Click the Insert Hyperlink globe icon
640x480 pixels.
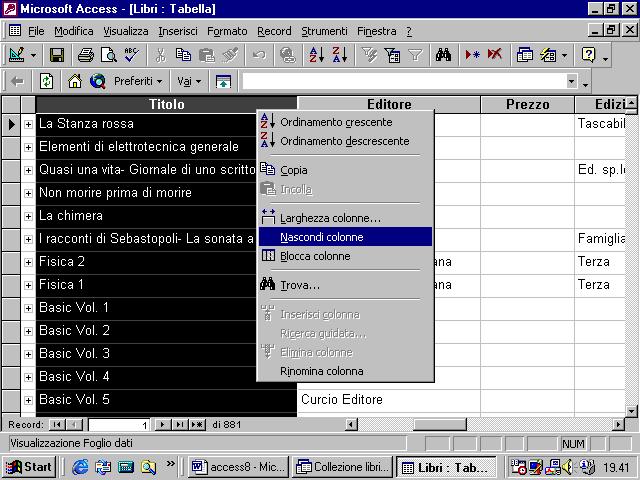coord(288,55)
